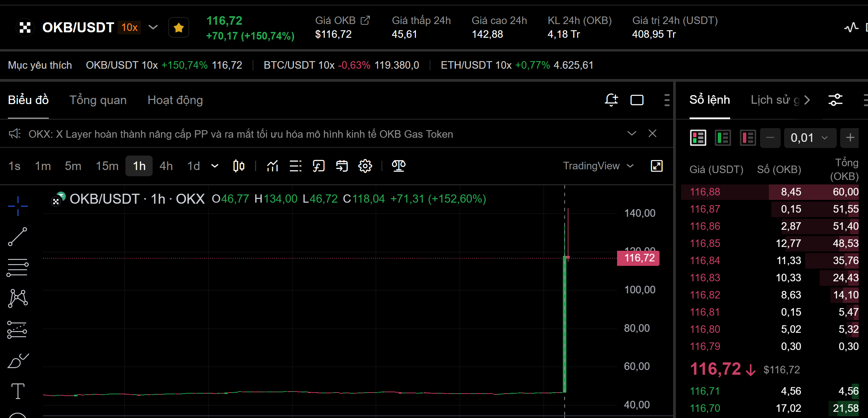Open order book filter settings sliders icon
The image size is (868, 418).
[835, 100]
